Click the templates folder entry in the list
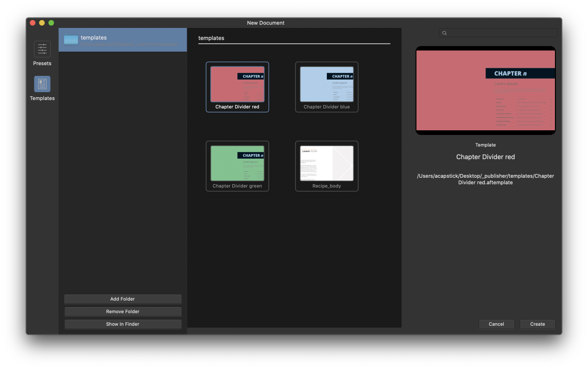 122,40
